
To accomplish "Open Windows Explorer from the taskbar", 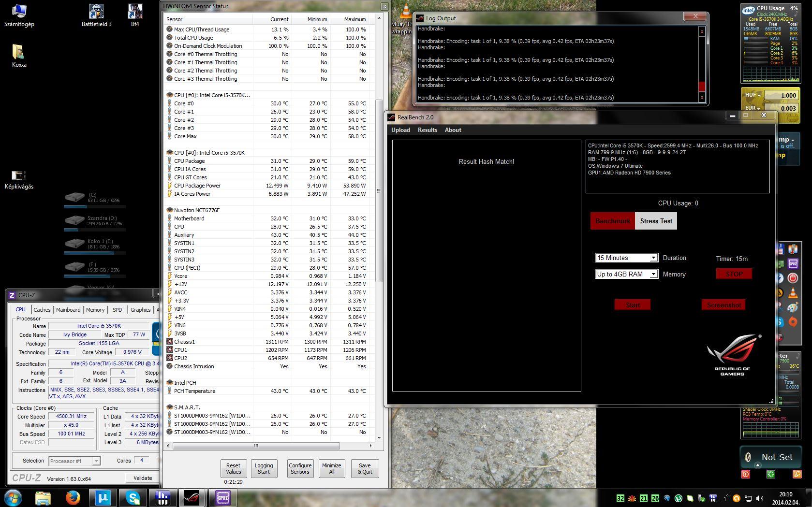I will [x=43, y=498].
